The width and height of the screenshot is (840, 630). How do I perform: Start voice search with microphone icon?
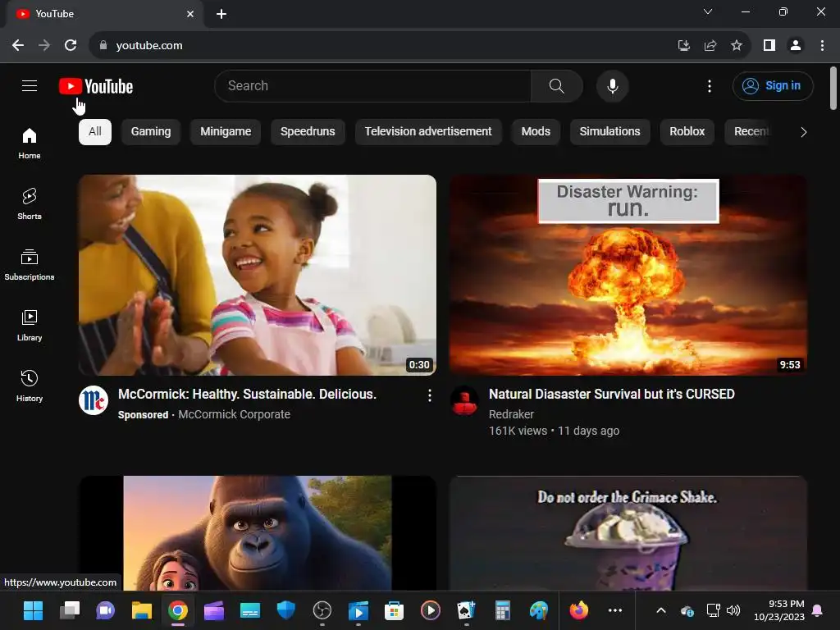[612, 85]
